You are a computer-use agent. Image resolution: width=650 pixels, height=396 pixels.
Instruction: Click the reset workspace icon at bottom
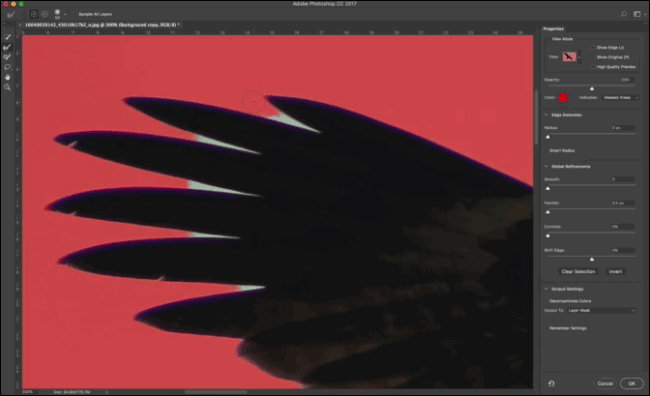pos(551,384)
